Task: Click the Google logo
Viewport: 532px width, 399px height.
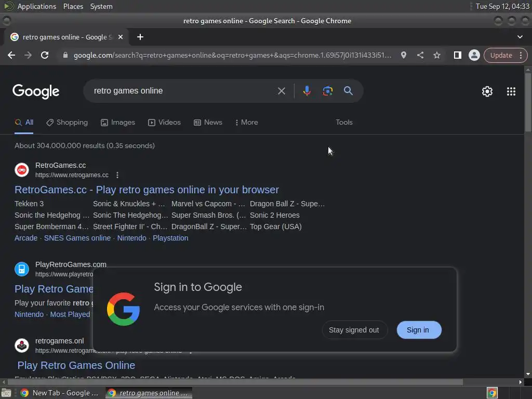Action: (x=36, y=91)
